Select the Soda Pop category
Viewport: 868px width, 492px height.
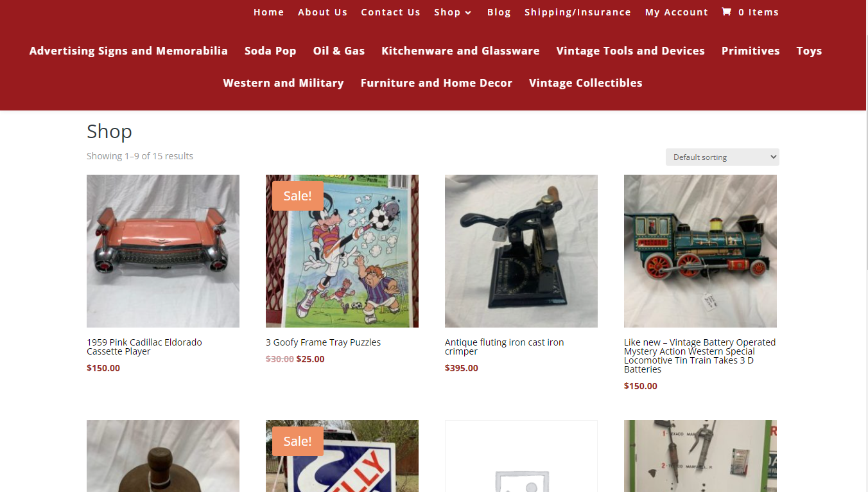pos(270,51)
